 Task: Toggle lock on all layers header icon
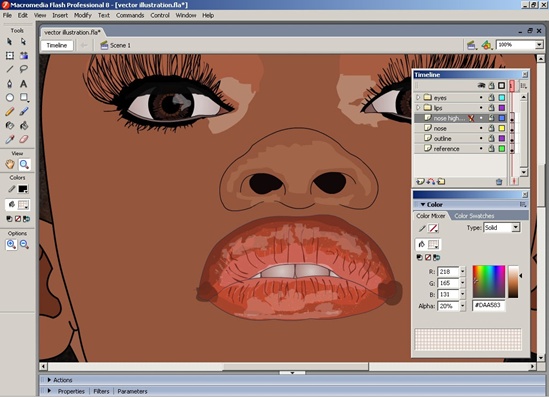pos(492,85)
